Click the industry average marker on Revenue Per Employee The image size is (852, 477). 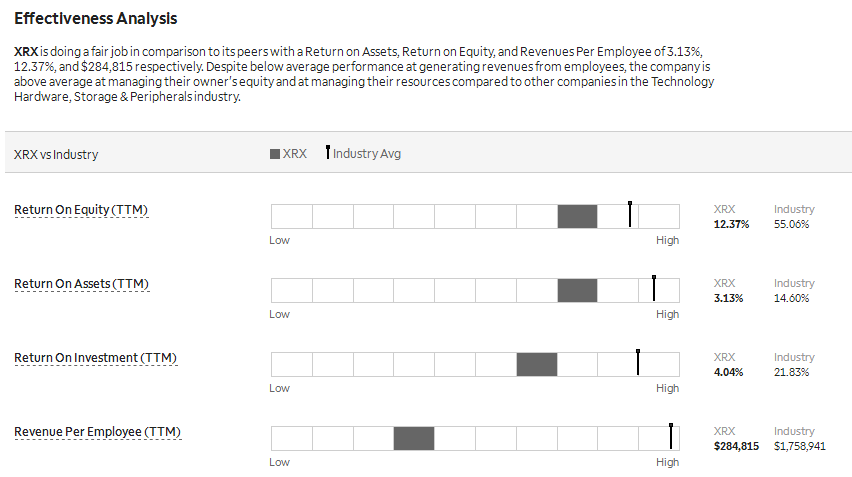pos(671,436)
